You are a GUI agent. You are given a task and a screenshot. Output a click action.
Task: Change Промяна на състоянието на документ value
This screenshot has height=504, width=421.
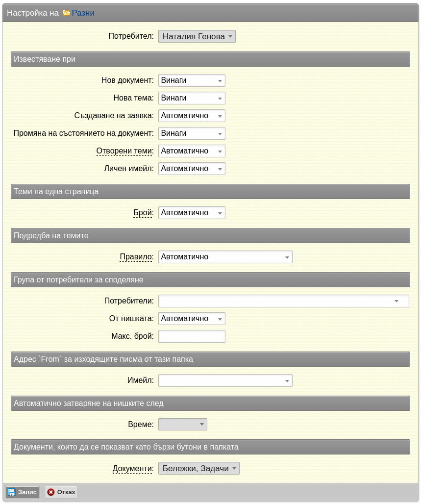click(x=192, y=133)
